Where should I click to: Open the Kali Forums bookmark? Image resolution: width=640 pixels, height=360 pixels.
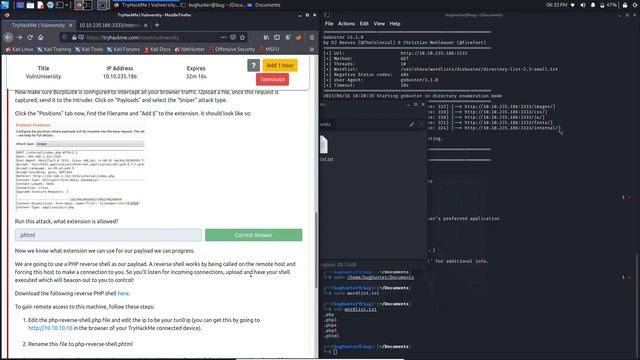(x=123, y=49)
